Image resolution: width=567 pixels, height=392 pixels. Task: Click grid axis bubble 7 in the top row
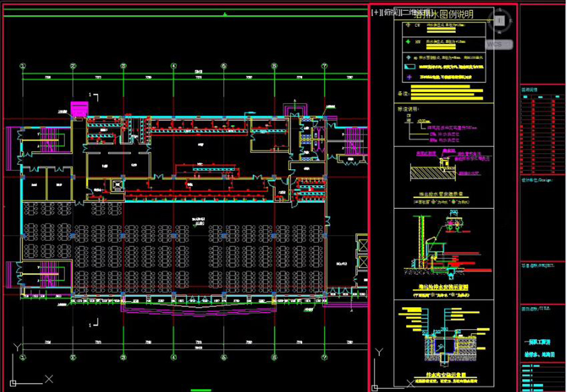[x=324, y=66]
